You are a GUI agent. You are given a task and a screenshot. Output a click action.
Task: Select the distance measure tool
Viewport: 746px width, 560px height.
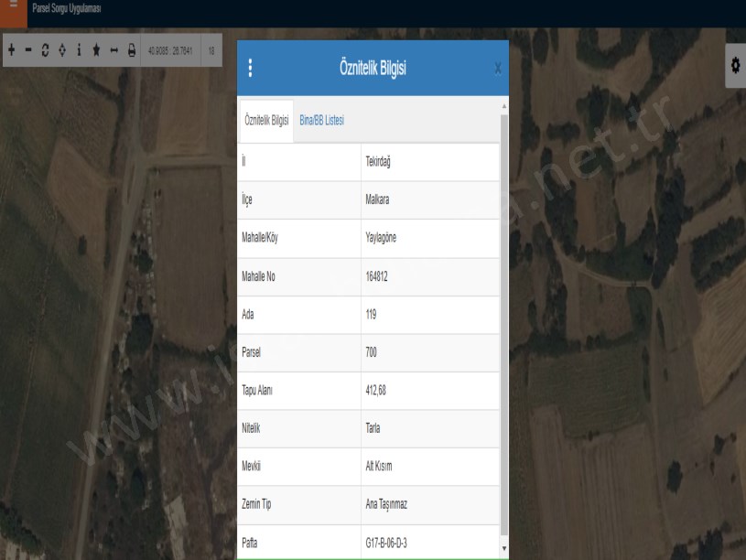pos(114,49)
